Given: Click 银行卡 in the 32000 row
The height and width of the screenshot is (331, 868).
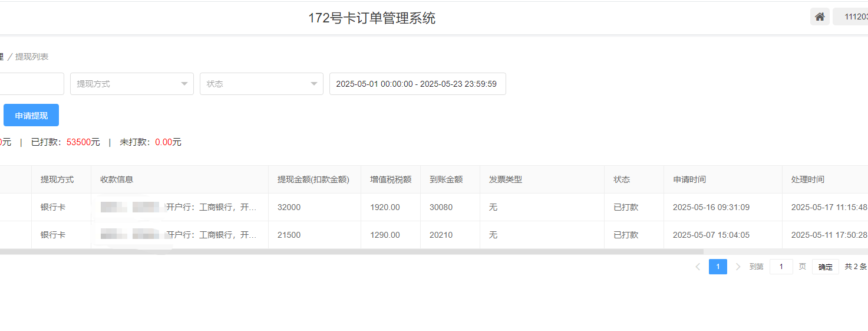Looking at the screenshot, I should tap(53, 207).
